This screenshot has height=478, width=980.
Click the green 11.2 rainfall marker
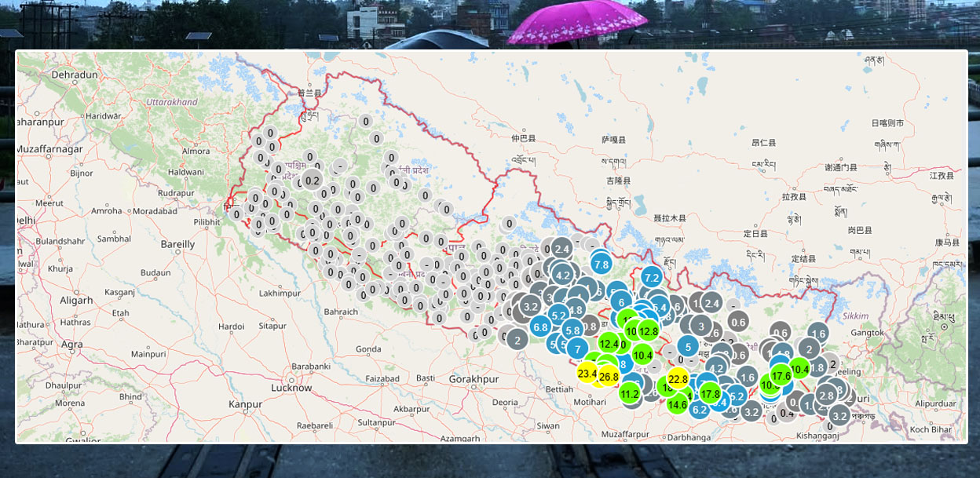[630, 394]
